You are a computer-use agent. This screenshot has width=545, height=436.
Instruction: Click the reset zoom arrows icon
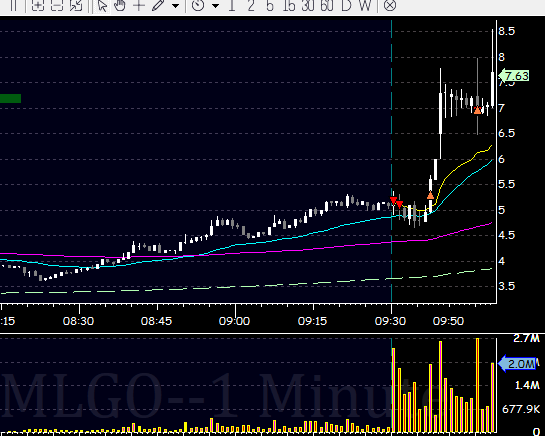(76, 5)
